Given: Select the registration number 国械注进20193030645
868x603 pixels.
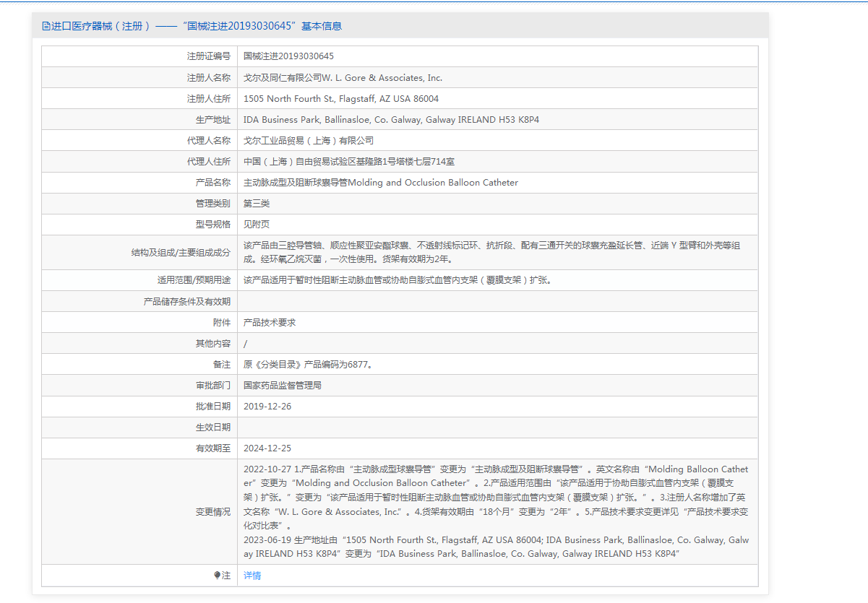Looking at the screenshot, I should [288, 56].
